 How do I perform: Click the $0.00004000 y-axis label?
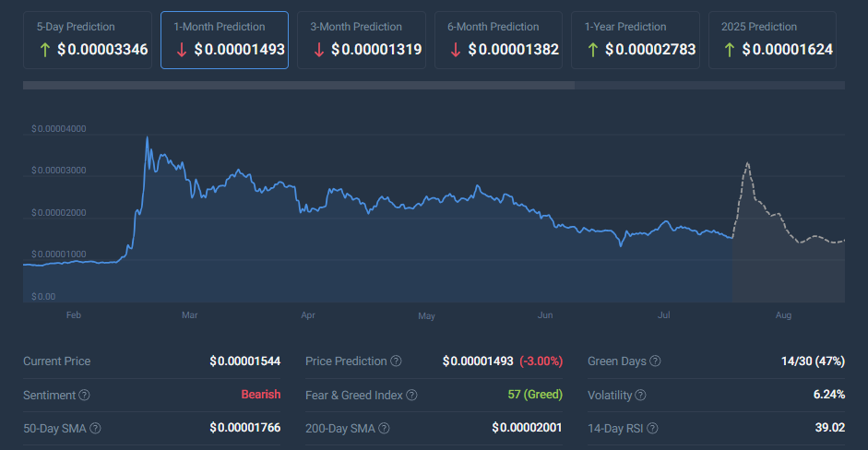point(59,128)
